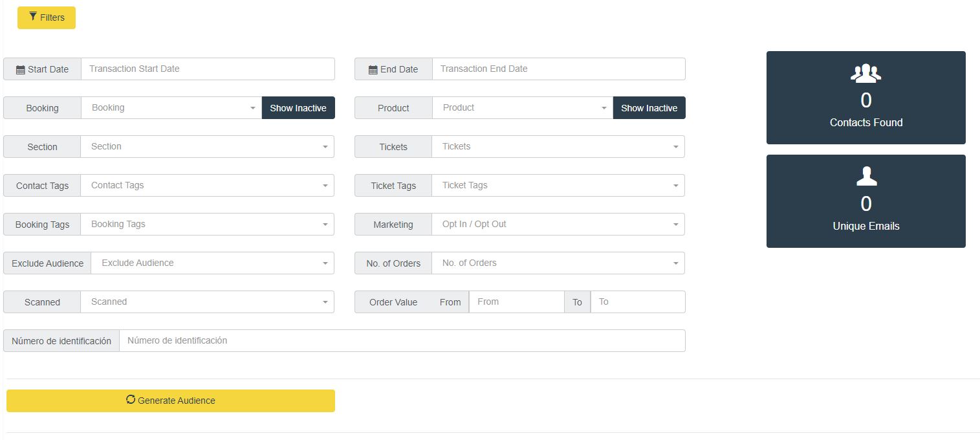Expand the Section dropdown
Viewport: 980px width, 440px height.
click(207, 147)
